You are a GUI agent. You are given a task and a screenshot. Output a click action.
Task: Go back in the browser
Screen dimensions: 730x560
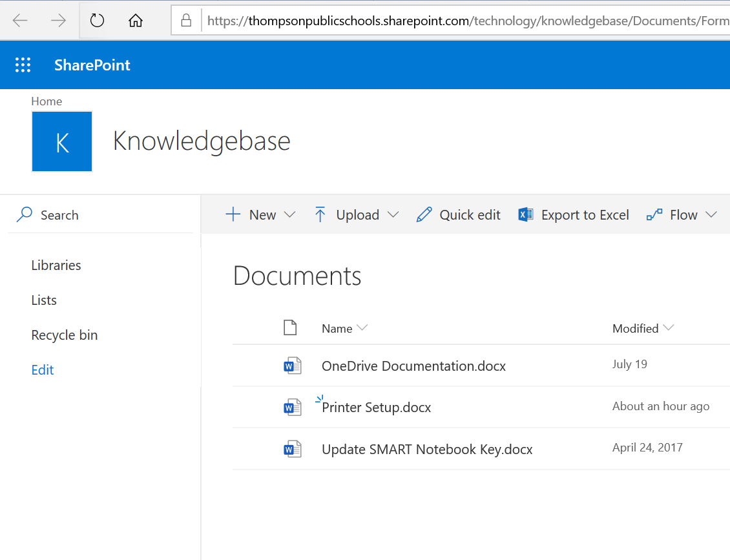coord(20,21)
